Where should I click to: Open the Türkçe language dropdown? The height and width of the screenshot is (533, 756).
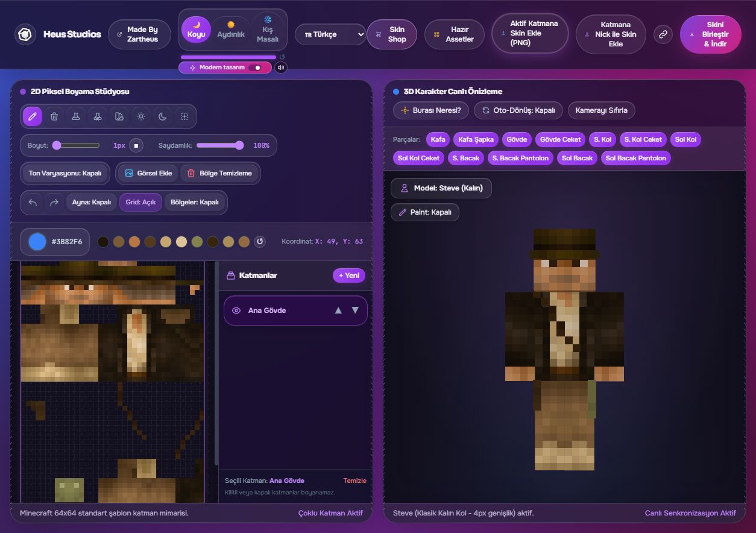330,34
